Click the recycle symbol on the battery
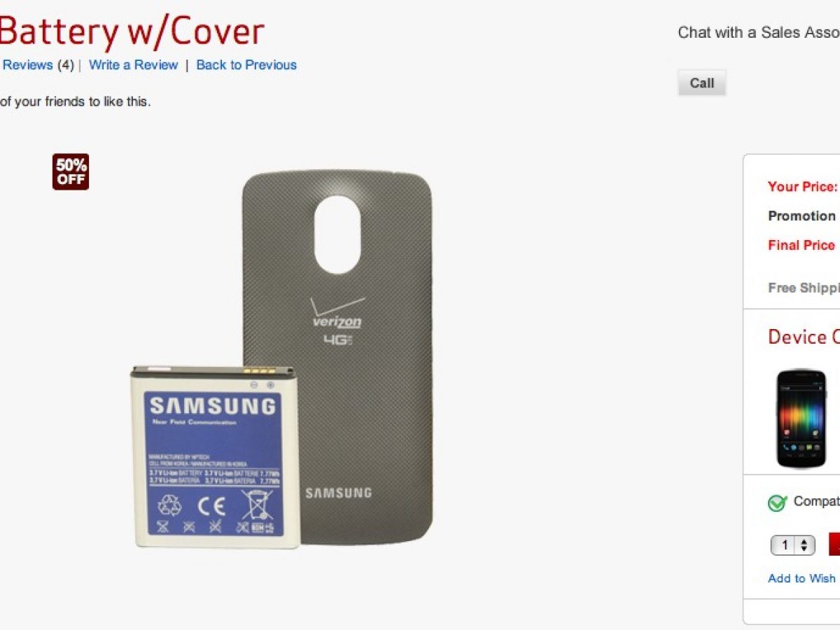840x630 pixels. point(169,504)
